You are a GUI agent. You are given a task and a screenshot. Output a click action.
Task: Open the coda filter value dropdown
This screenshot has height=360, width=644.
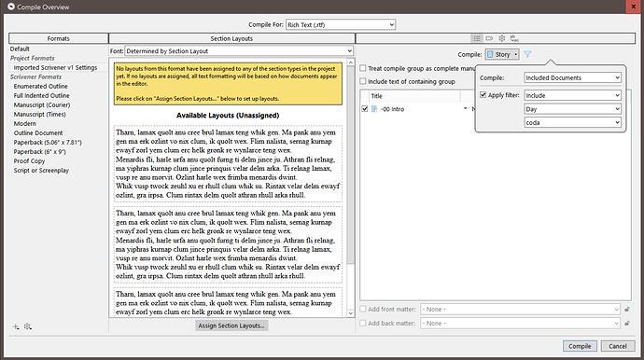[x=572, y=122]
